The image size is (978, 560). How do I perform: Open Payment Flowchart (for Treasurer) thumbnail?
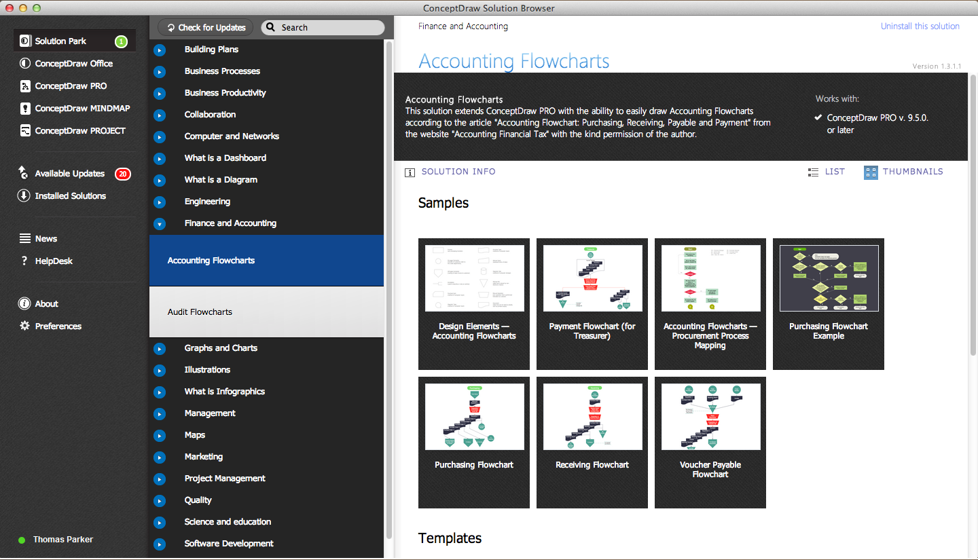592,304
